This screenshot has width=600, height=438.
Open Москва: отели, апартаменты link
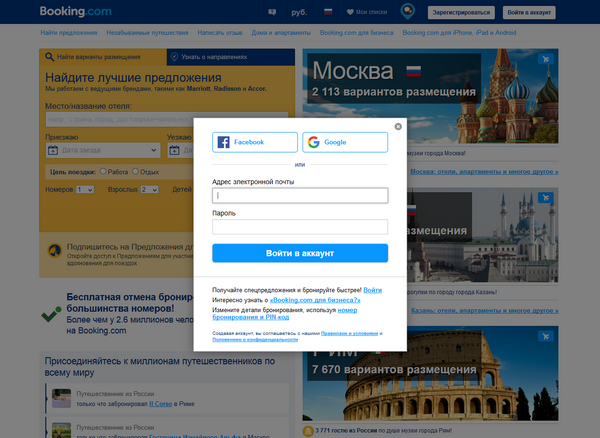click(484, 172)
